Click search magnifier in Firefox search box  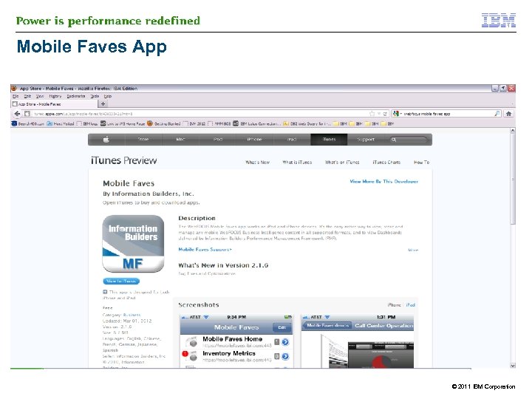[x=497, y=114]
